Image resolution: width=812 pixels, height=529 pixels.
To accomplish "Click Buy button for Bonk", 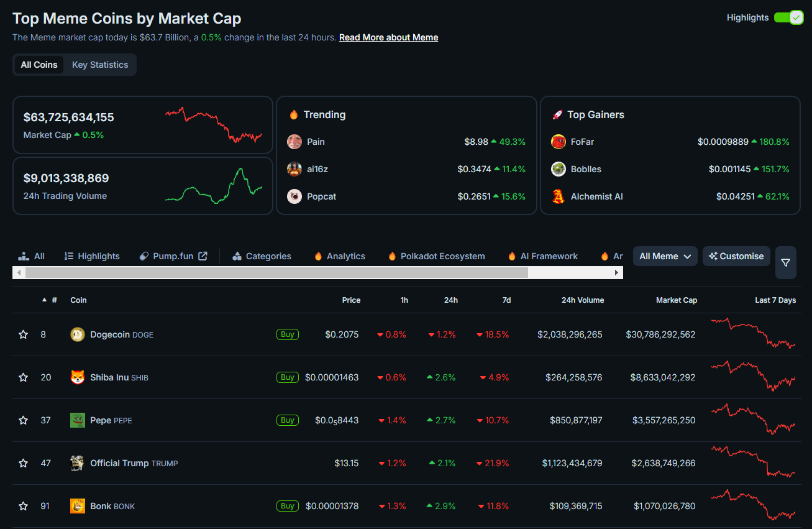I will 288,506.
